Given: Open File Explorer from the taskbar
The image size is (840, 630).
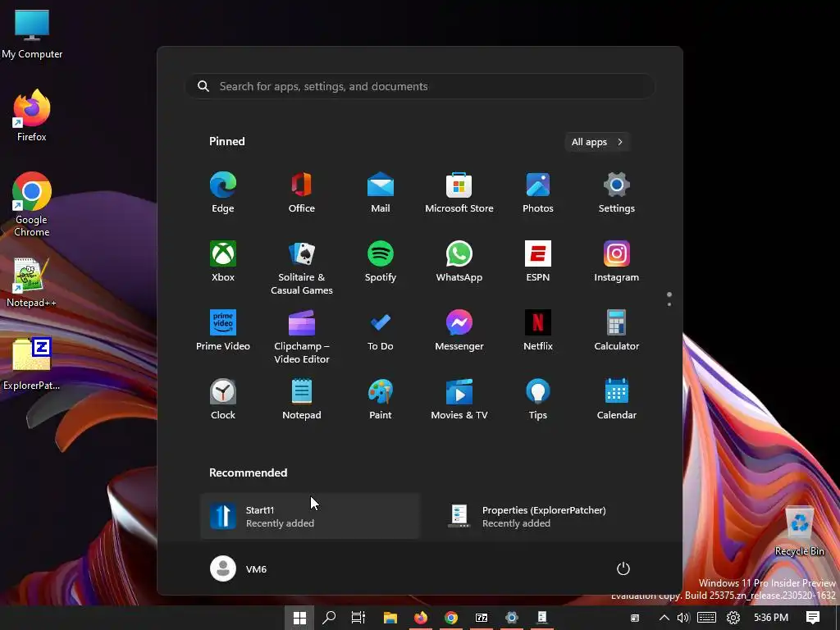Looking at the screenshot, I should [390, 618].
